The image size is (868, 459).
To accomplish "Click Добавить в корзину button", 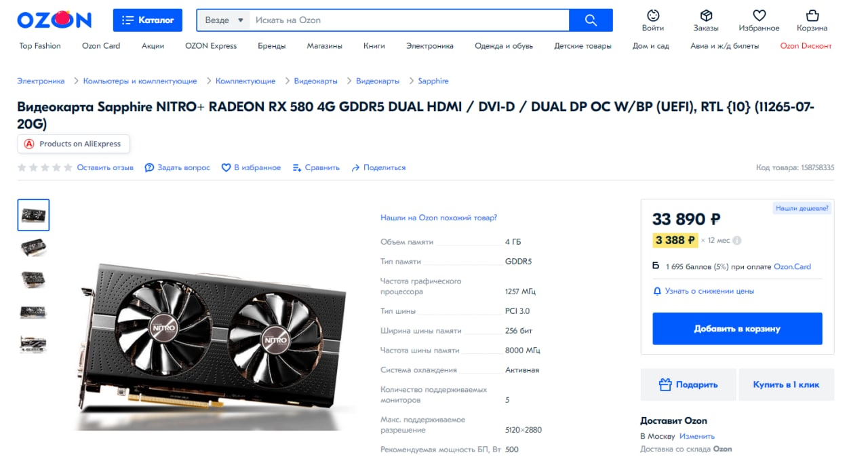I will pos(737,329).
